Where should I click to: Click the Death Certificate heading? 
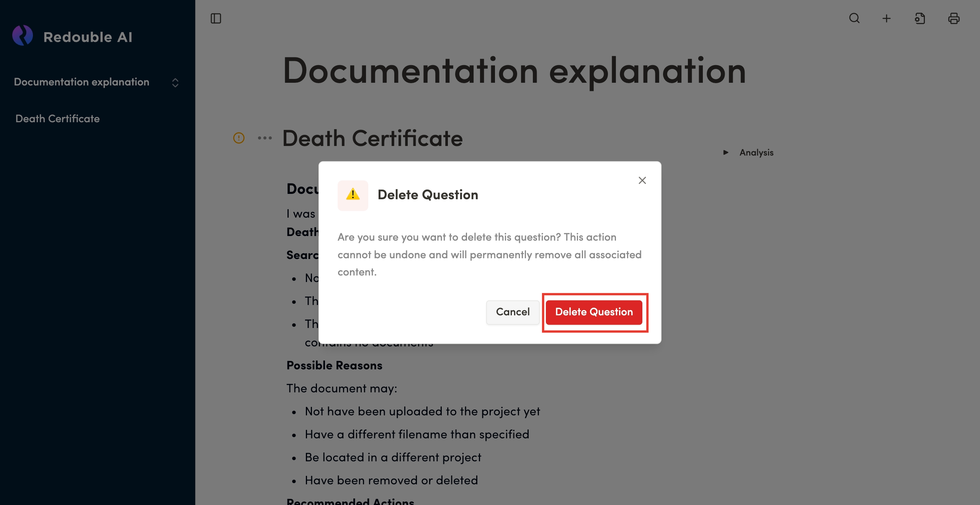click(x=372, y=138)
